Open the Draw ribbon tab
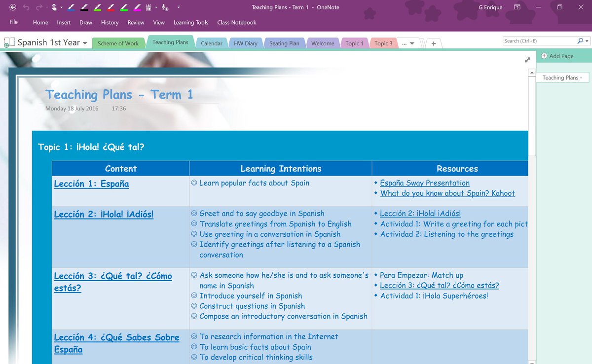Image resolution: width=592 pixels, height=364 pixels. pyautogui.click(x=86, y=22)
